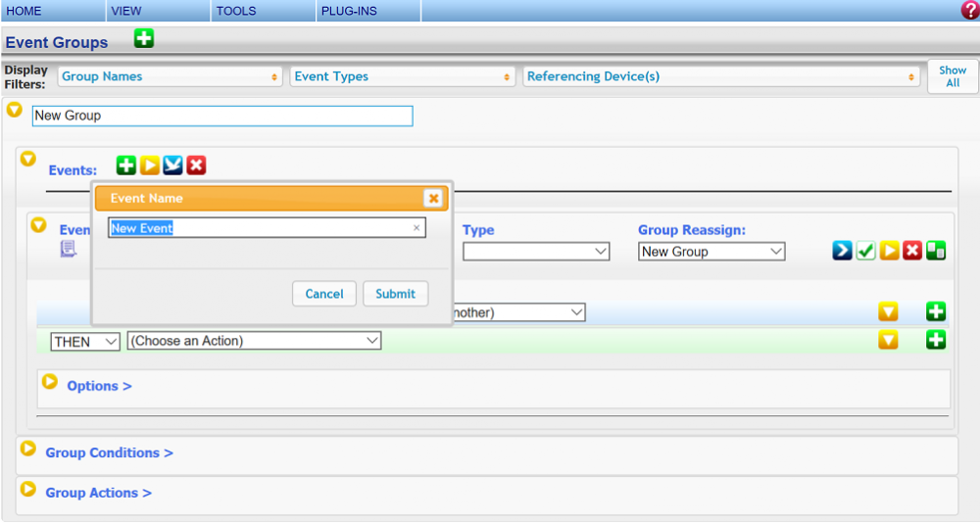Click the green plus icon beside Events
The height and width of the screenshot is (523, 980).
[126, 166]
